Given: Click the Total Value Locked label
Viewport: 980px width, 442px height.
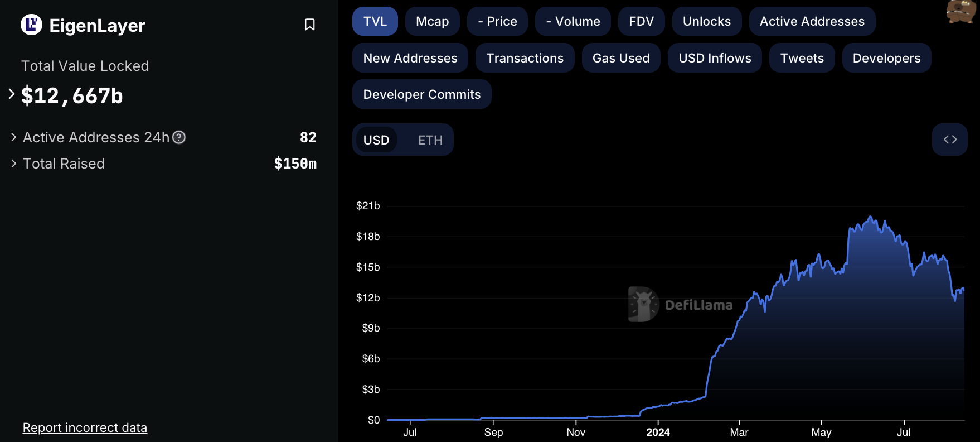Looking at the screenshot, I should click(85, 66).
